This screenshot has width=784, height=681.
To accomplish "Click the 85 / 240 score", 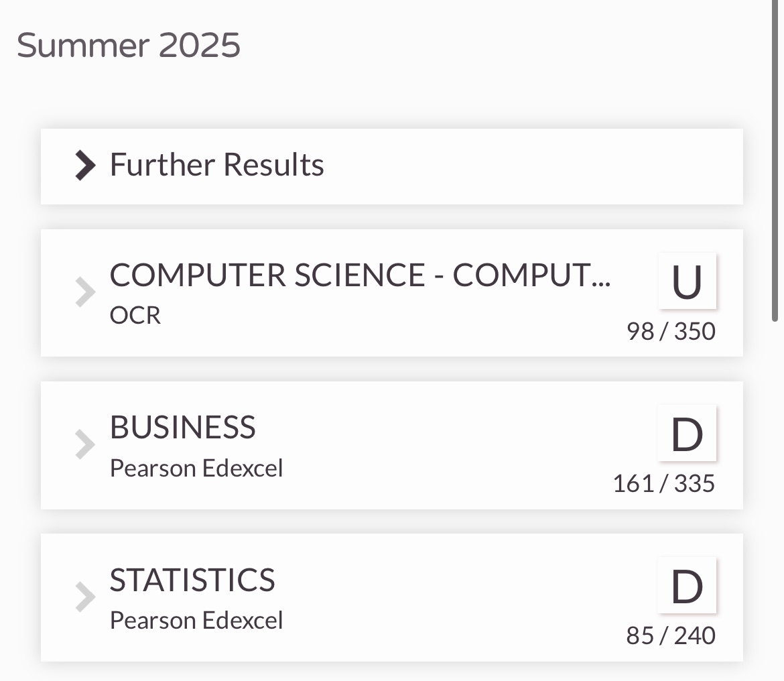I will point(671,635).
